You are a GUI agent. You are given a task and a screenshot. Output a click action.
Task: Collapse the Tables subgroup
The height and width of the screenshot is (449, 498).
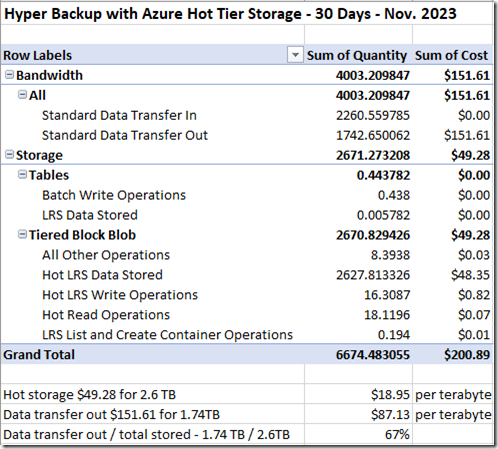click(22, 174)
